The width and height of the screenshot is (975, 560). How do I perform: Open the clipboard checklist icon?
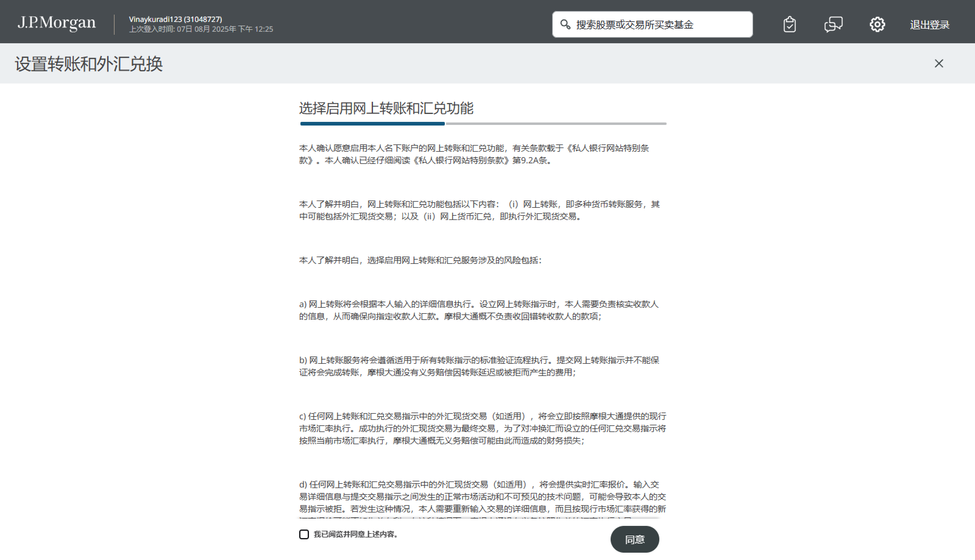789,24
